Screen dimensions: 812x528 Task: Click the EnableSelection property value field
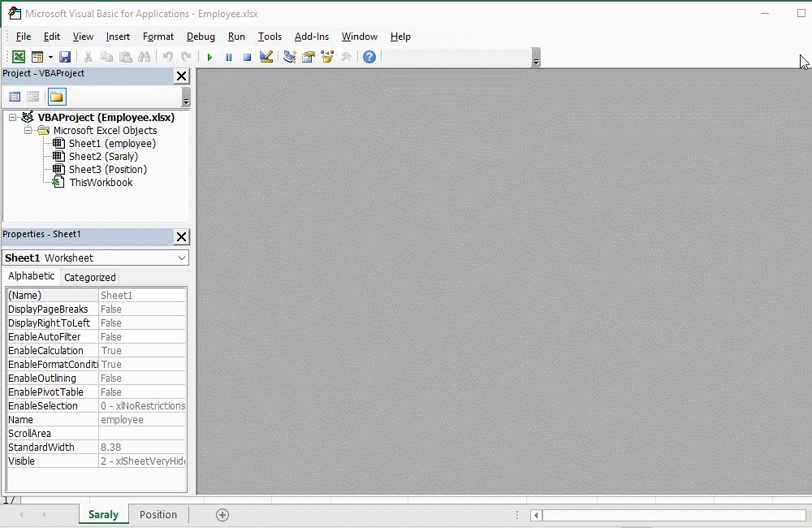[142, 405]
